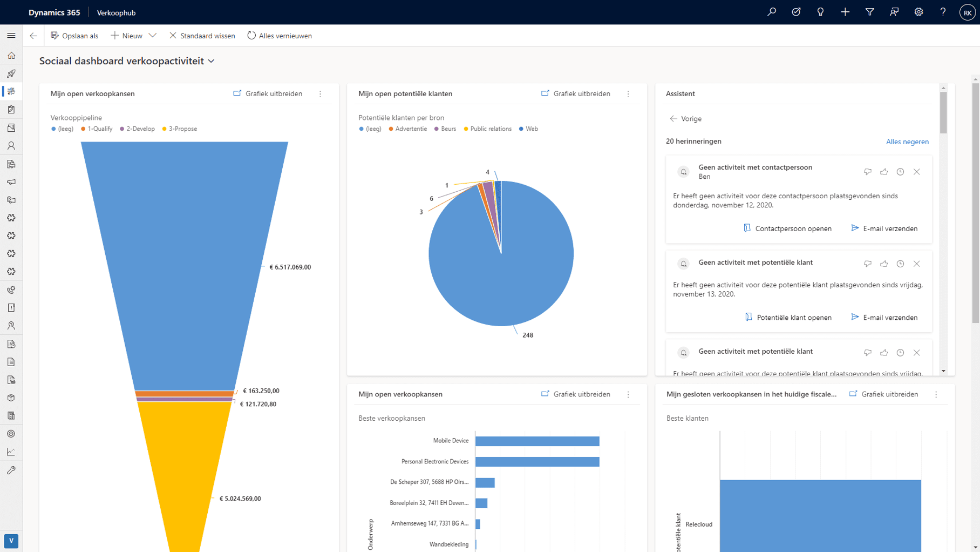This screenshot has height=552, width=980.
Task: Toggle the Public relations legend item
Action: click(487, 129)
